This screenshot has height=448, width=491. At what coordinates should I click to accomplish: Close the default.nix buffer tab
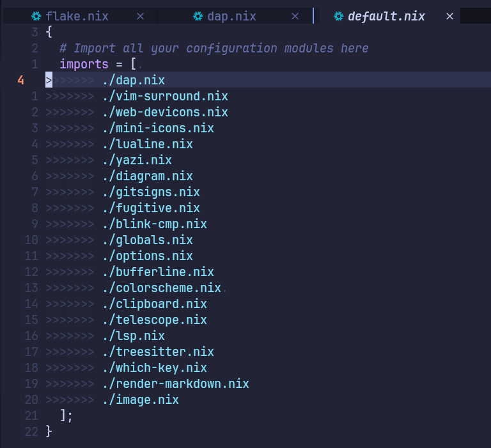(449, 17)
